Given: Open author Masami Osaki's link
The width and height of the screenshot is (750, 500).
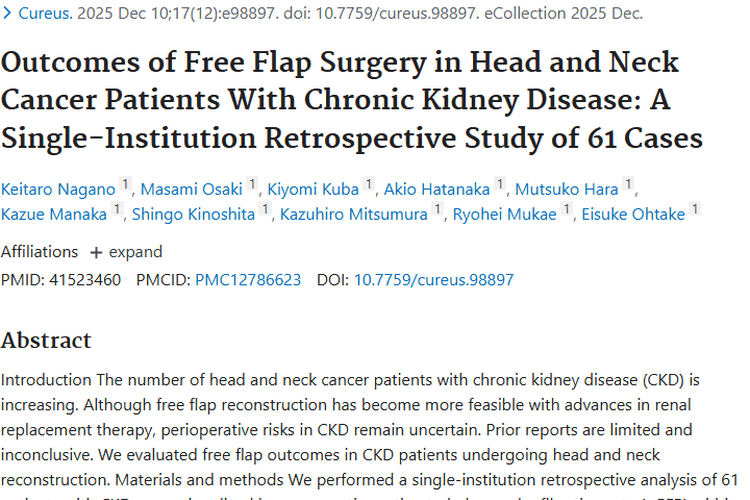Looking at the screenshot, I should pos(191,187).
